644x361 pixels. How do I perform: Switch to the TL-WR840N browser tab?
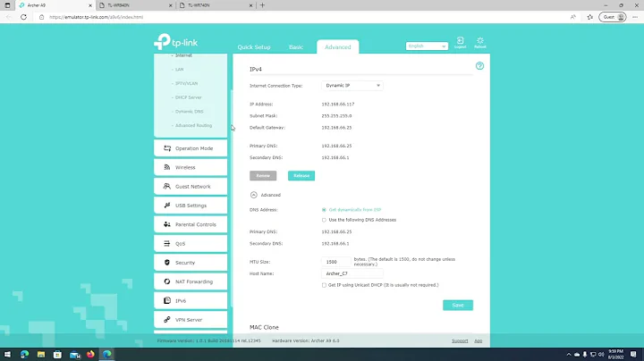pyautogui.click(x=136, y=5)
